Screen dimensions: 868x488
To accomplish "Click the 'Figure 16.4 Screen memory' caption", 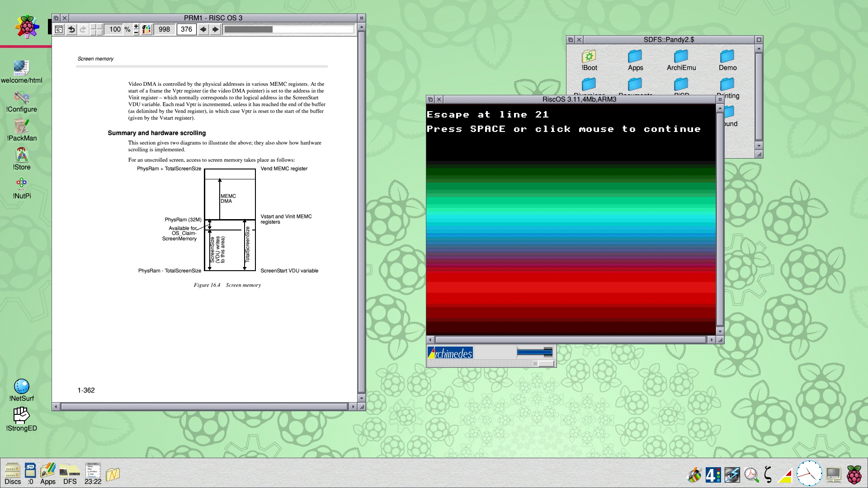I will click(x=227, y=285).
